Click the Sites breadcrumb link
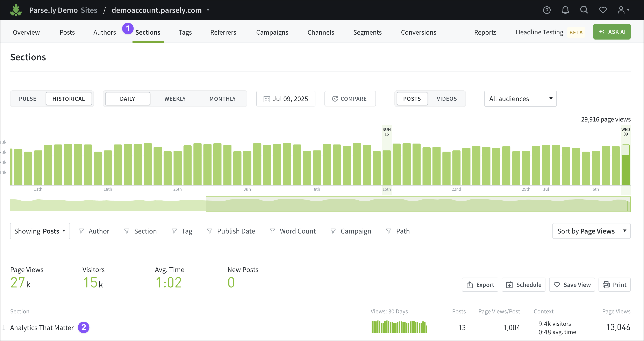644x341 pixels. point(89,10)
